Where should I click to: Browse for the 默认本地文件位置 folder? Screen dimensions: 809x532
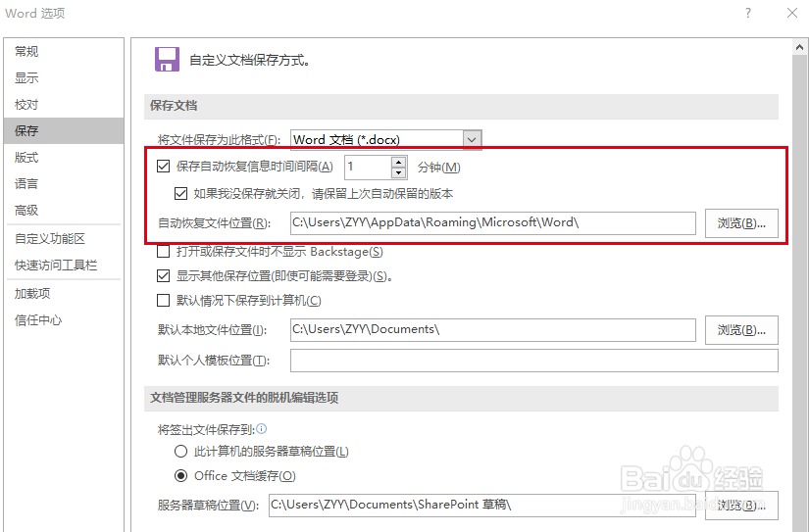coord(741,330)
